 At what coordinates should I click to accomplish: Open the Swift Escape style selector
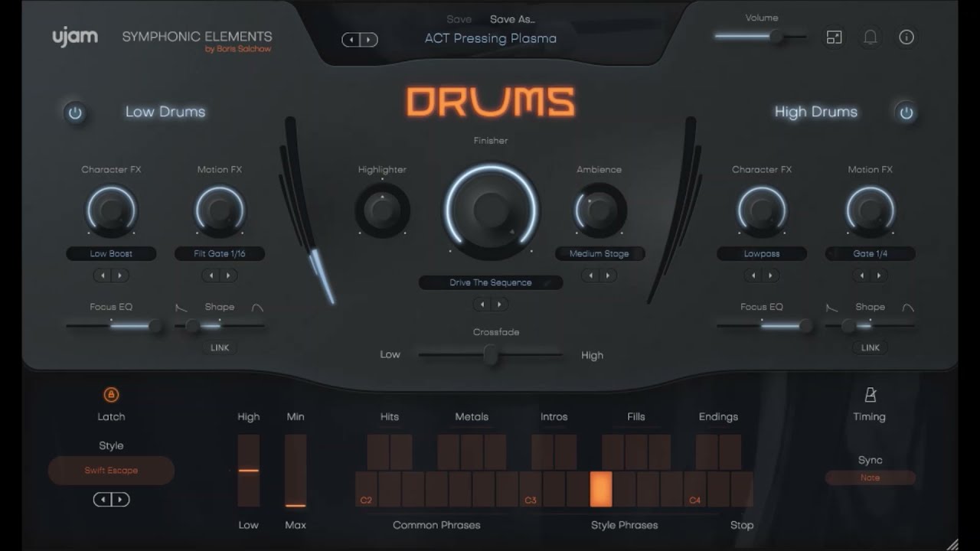click(111, 471)
